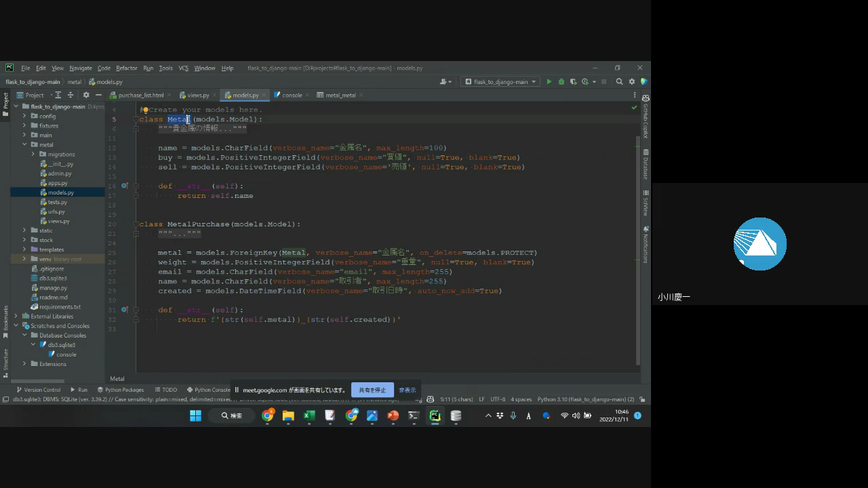Run with coverage using the shield icon
This screenshot has height=488, width=868.
[573, 82]
